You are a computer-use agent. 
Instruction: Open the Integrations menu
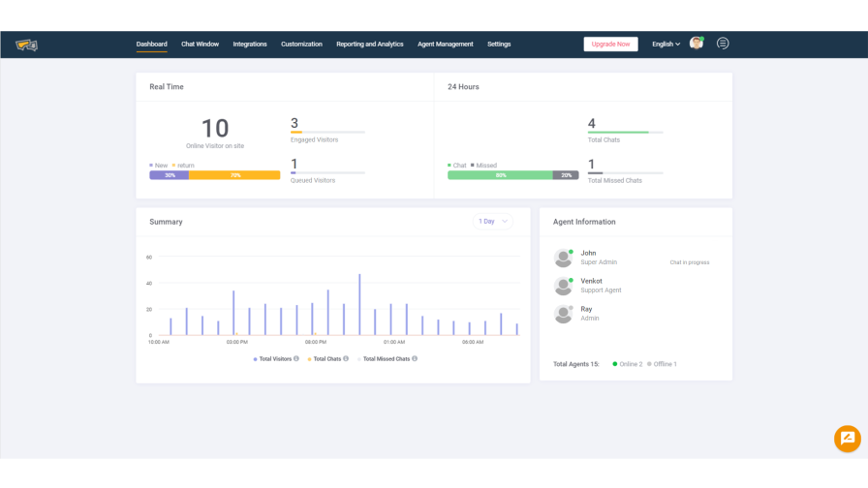[x=250, y=45]
